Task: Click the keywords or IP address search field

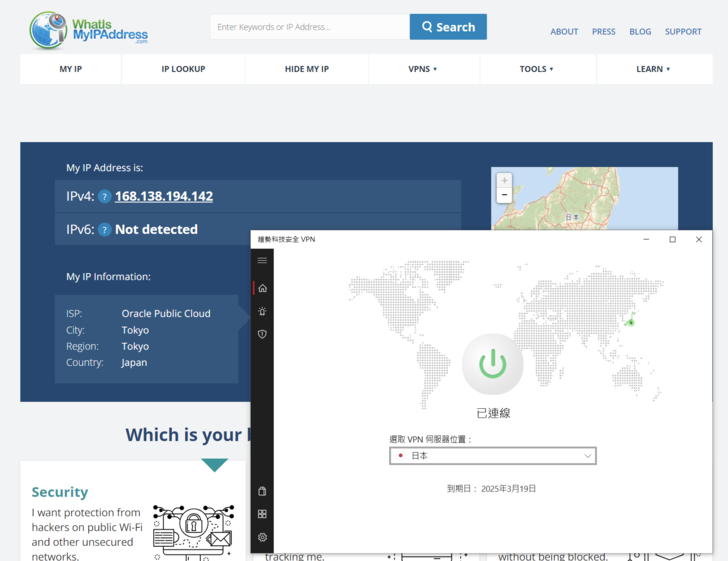Action: pos(309,27)
